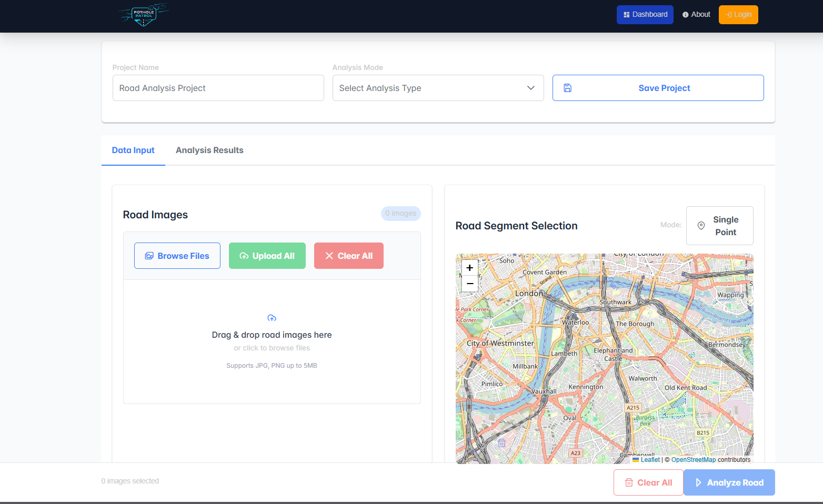Toggle the Single Point mode button
823x504 pixels.
pos(720,226)
